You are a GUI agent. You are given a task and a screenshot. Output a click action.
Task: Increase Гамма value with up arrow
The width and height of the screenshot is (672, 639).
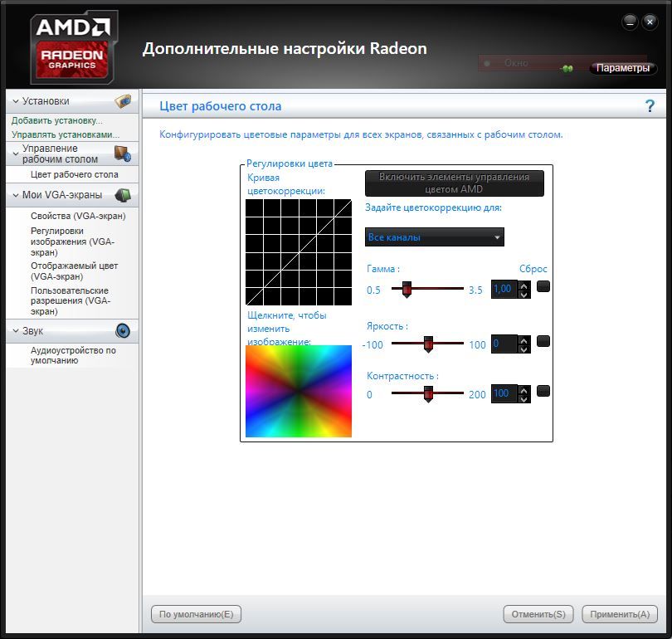click(523, 285)
